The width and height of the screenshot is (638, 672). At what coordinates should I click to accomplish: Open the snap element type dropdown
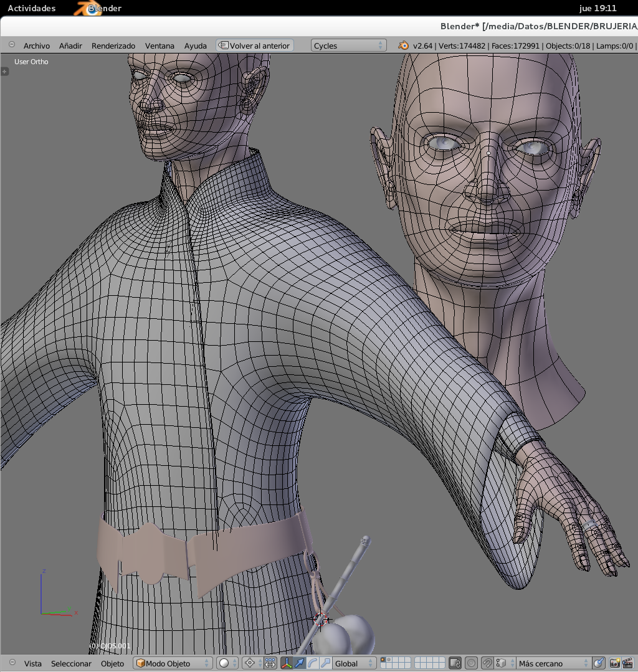(x=505, y=663)
